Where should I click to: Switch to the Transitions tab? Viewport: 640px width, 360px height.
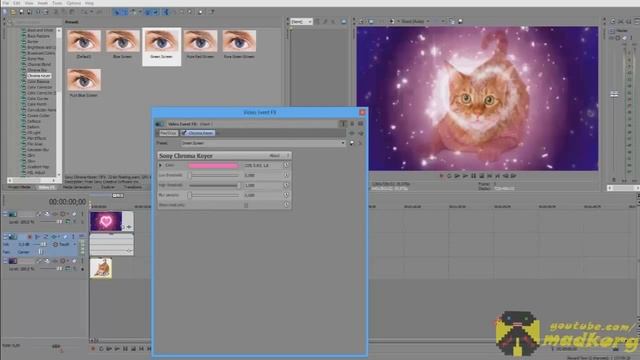[x=133, y=187]
